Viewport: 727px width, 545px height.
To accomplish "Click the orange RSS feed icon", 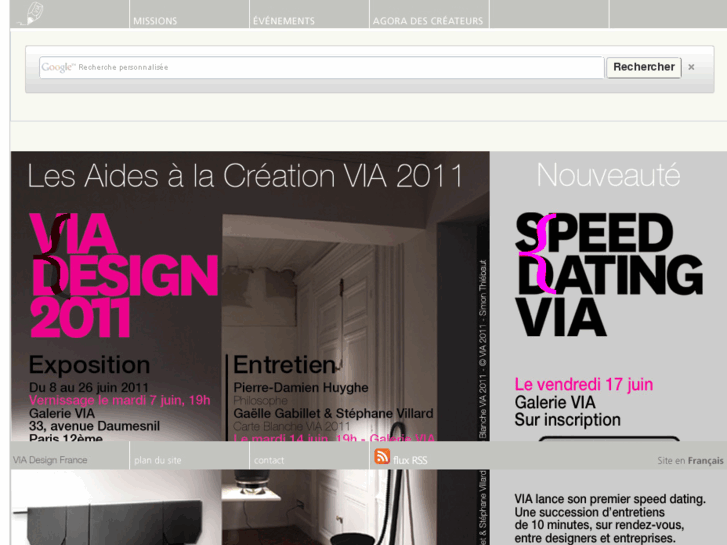I will pyautogui.click(x=382, y=456).
